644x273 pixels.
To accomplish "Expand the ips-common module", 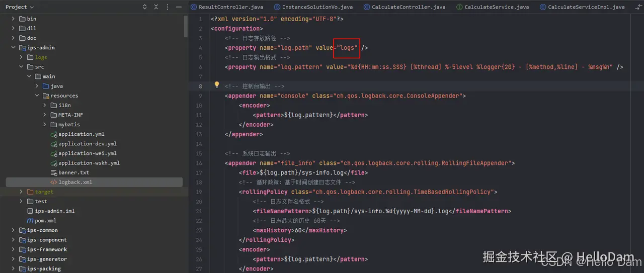I will click(x=14, y=230).
